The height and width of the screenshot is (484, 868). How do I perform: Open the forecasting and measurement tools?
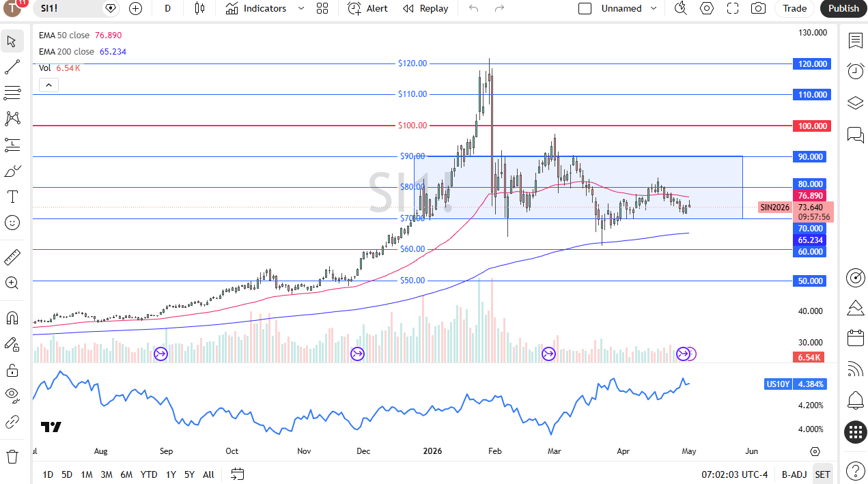[x=12, y=145]
